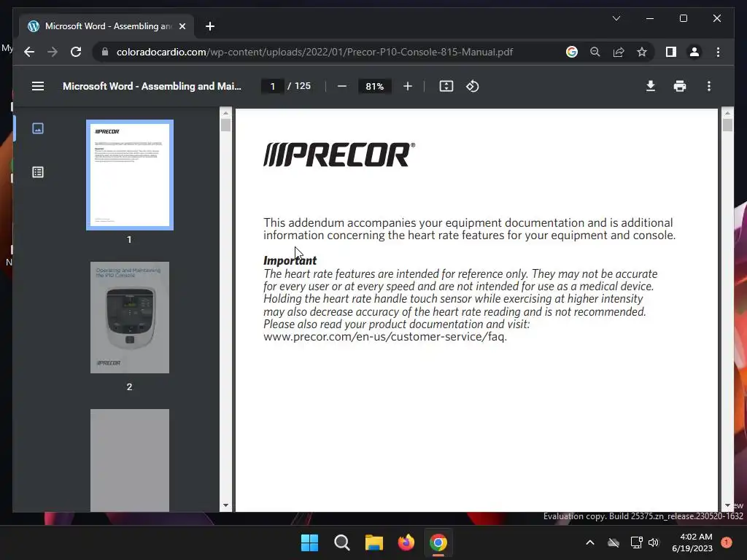The width and height of the screenshot is (747, 560).
Task: Select page 1 thumbnail
Action: coord(130,175)
